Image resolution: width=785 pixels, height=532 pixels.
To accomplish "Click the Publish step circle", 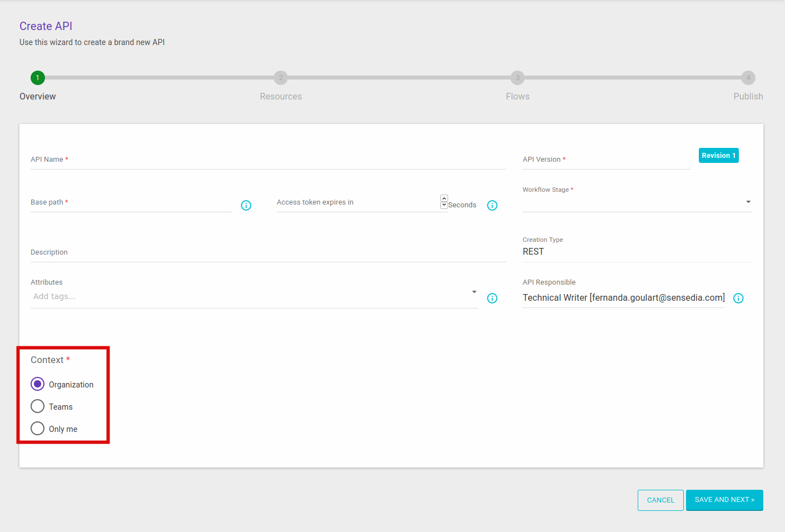I will point(748,78).
